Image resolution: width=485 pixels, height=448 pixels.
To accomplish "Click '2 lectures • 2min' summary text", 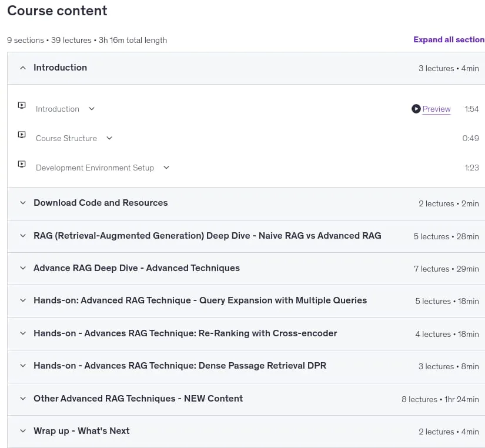I will (x=449, y=203).
